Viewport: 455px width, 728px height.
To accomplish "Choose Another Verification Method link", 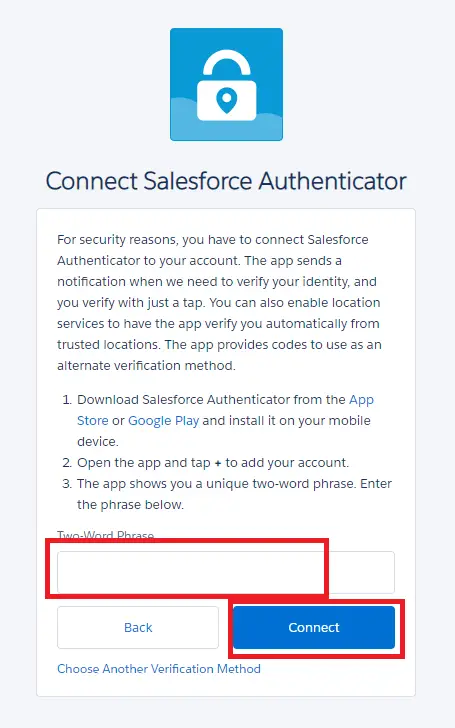I will [x=159, y=669].
